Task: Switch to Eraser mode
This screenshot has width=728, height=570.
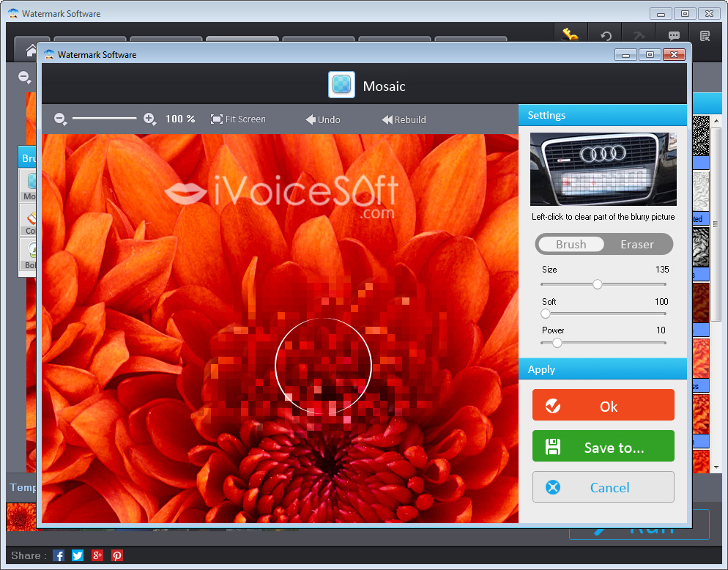Action: tap(637, 245)
